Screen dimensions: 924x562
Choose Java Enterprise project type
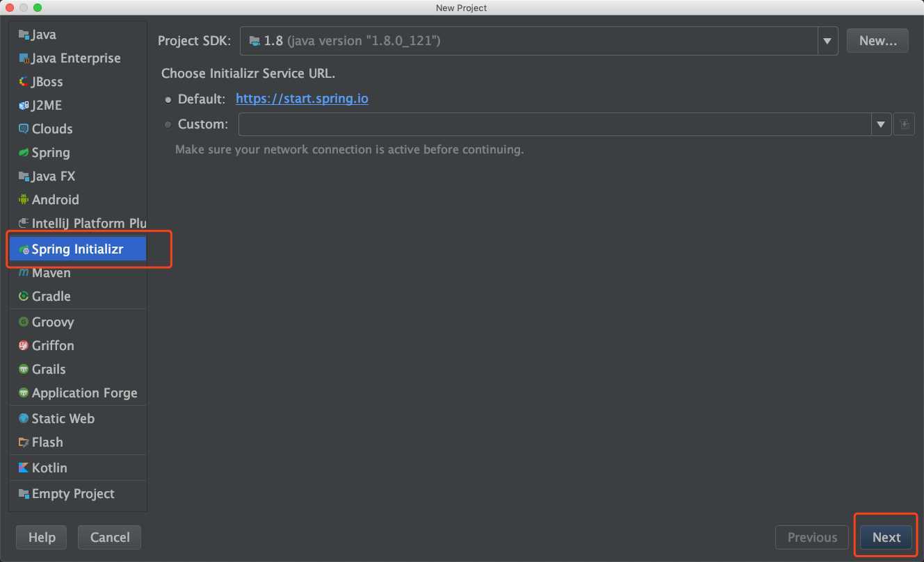(77, 58)
